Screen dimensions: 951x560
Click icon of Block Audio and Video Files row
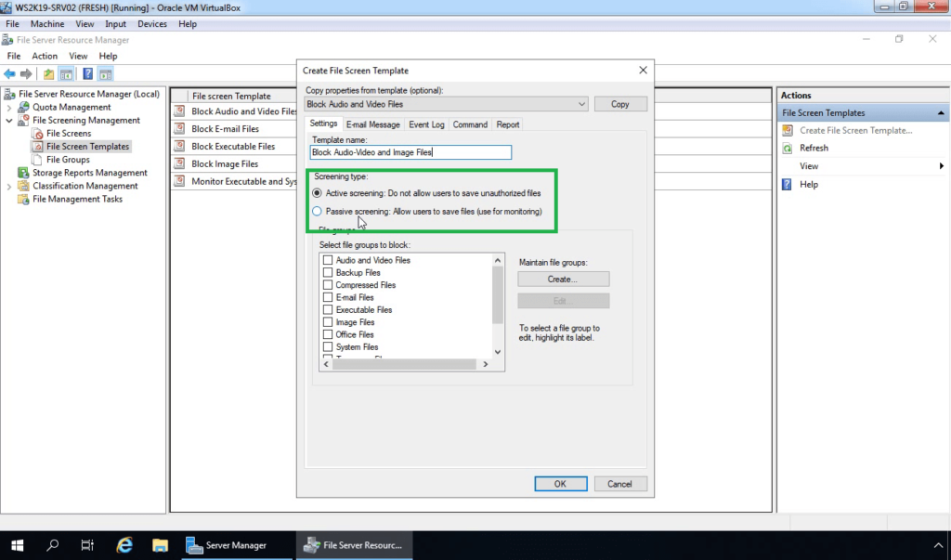pyautogui.click(x=179, y=111)
